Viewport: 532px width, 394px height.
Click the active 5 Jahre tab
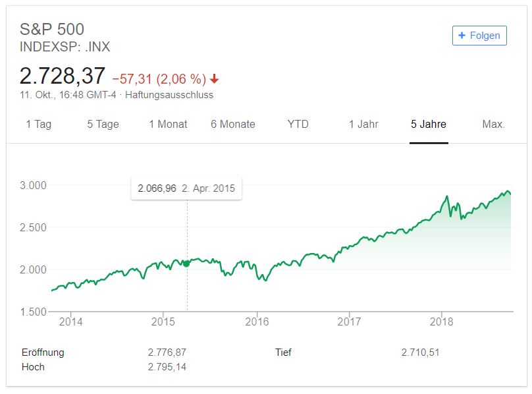click(429, 124)
